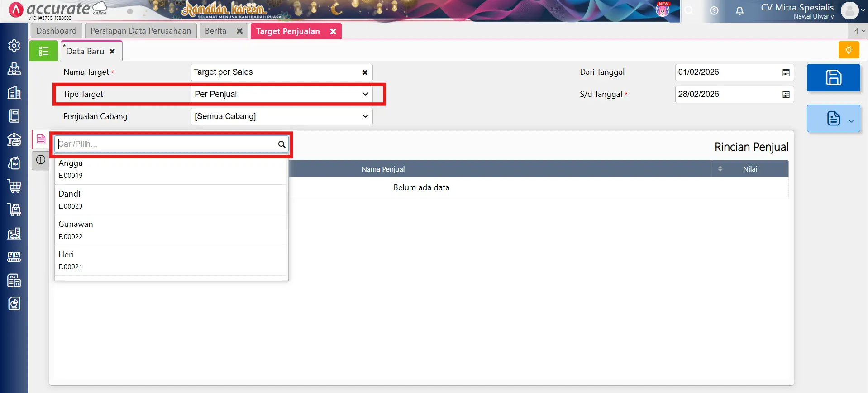
Task: Expand the document actions dropdown button
Action: 851,120
